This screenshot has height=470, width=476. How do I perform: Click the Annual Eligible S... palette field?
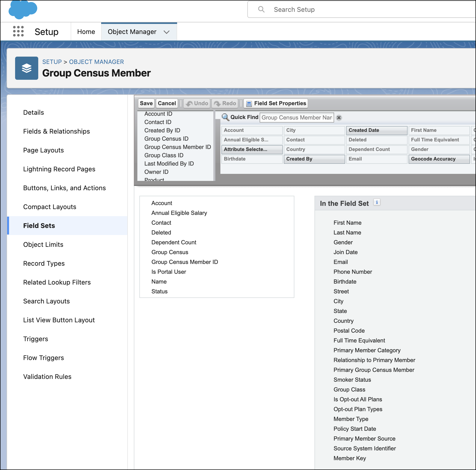pos(252,140)
